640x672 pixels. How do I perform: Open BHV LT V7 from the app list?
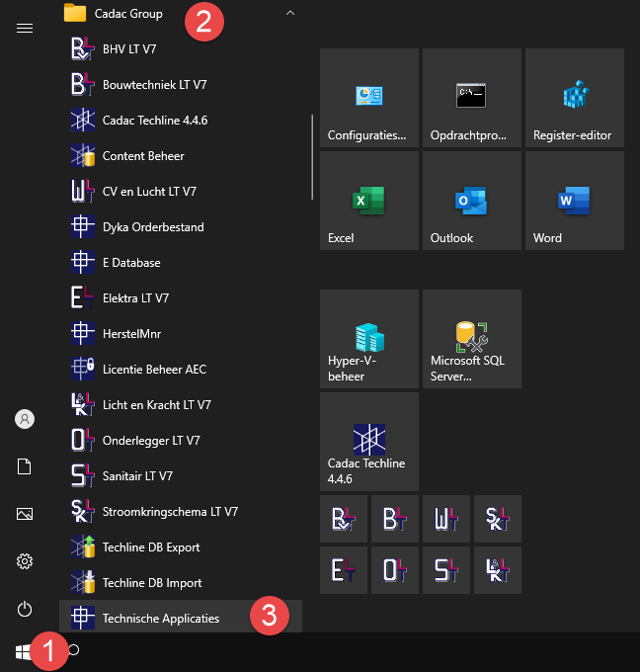point(181,48)
